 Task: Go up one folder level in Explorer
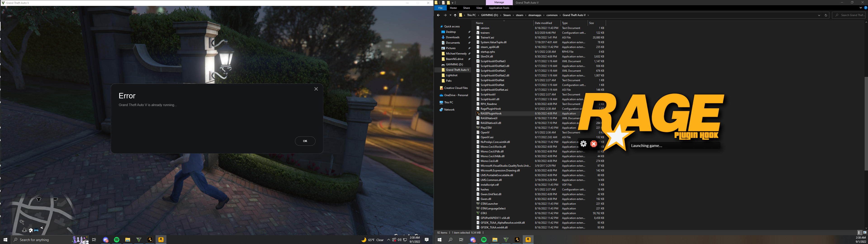[x=455, y=15]
